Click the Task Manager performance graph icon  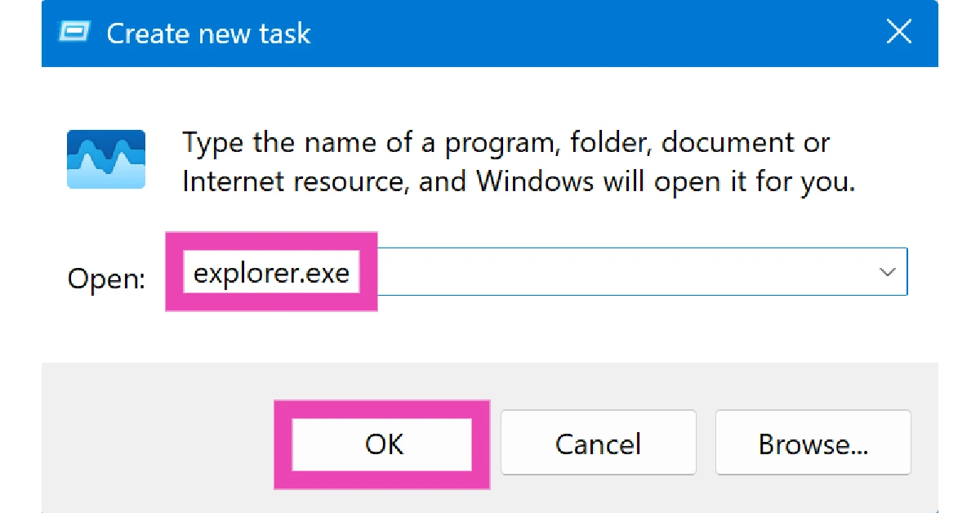tap(106, 159)
